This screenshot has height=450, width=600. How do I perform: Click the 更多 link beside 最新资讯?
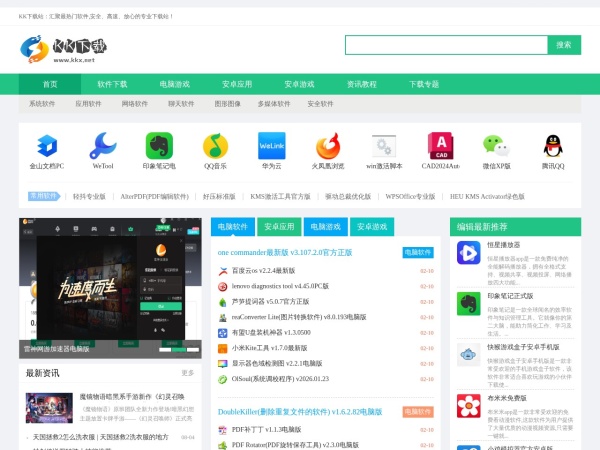tap(188, 373)
